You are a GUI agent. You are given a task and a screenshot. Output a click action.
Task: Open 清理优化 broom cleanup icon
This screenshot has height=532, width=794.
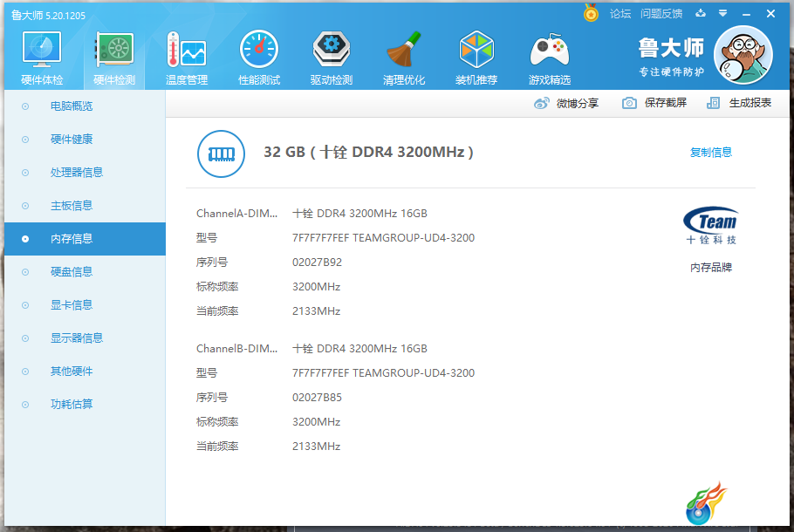click(404, 49)
